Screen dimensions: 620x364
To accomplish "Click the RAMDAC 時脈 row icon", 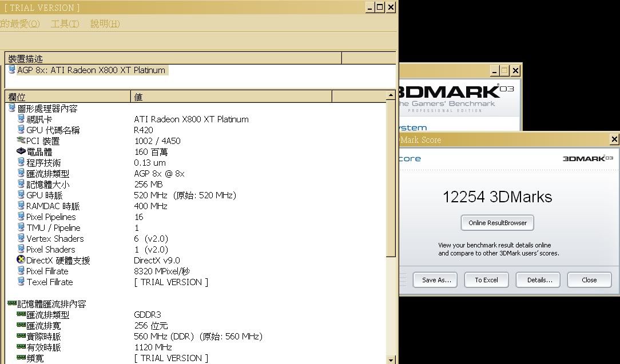I will 21,206.
